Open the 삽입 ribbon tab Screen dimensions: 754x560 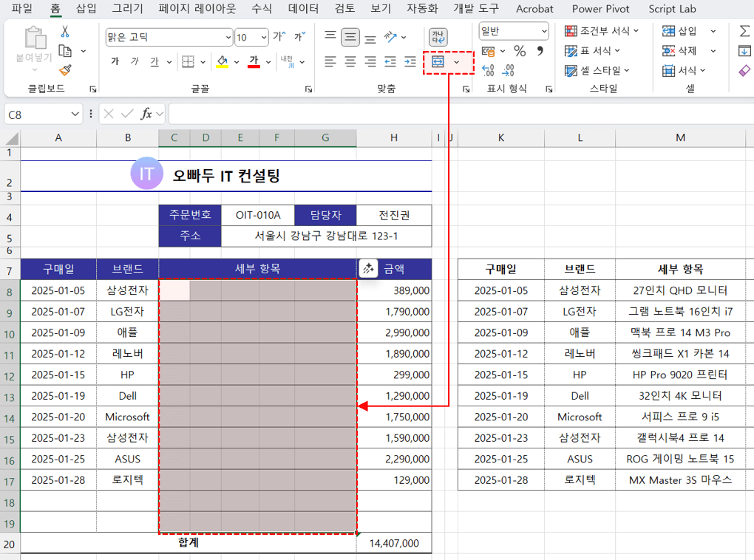tap(86, 9)
